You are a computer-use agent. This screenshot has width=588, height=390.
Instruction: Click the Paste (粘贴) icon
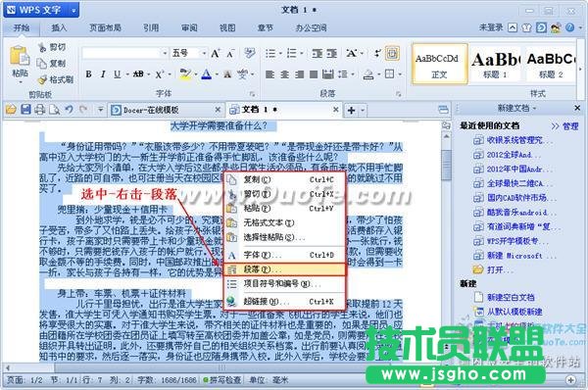[x=20, y=56]
